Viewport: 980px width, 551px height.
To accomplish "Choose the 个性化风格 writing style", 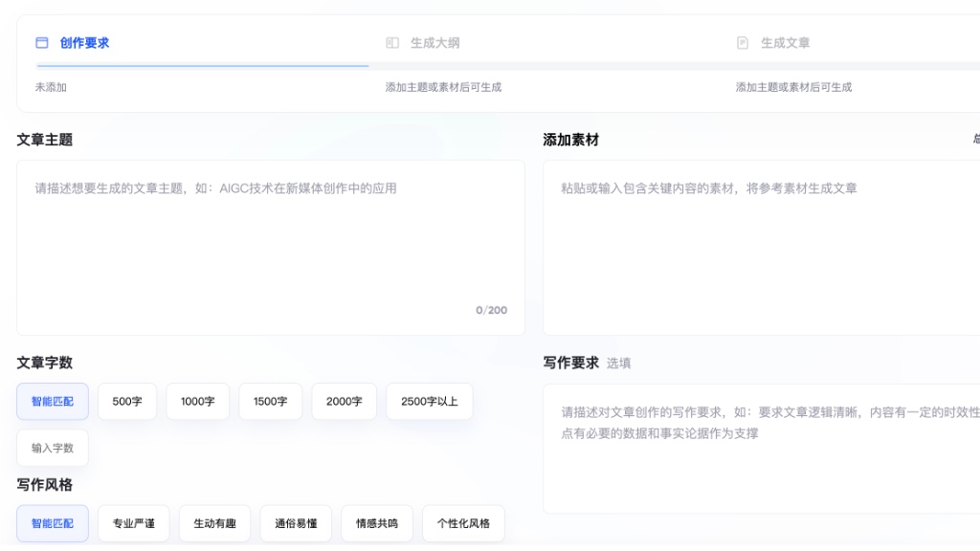I will click(463, 523).
